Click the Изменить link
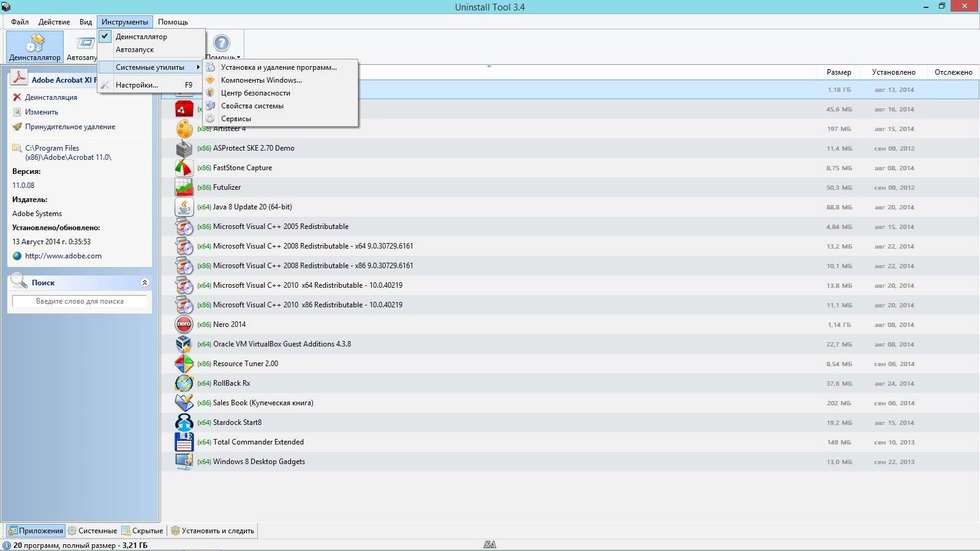This screenshot has height=551, width=980. point(42,112)
